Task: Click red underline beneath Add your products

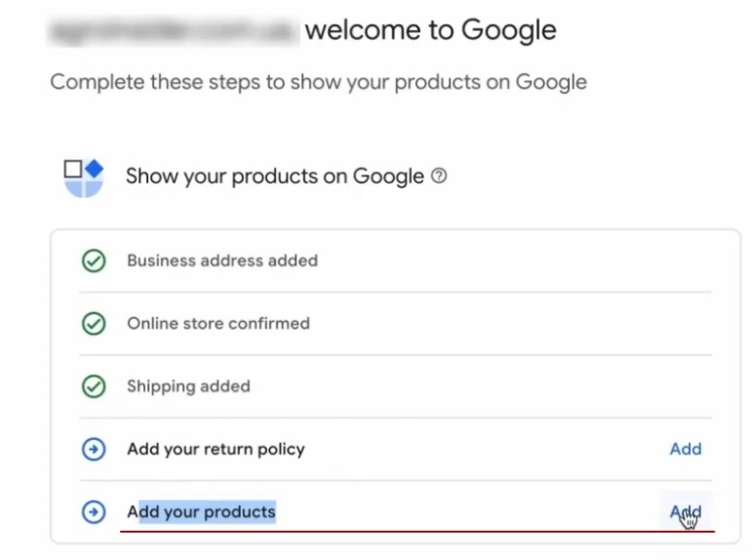Action: pos(417,532)
